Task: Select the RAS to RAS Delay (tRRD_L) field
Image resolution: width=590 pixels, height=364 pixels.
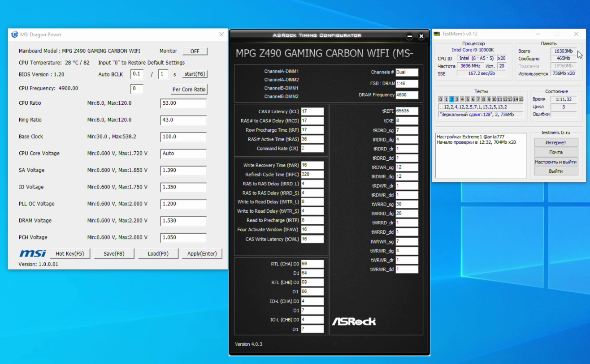Action: point(312,184)
